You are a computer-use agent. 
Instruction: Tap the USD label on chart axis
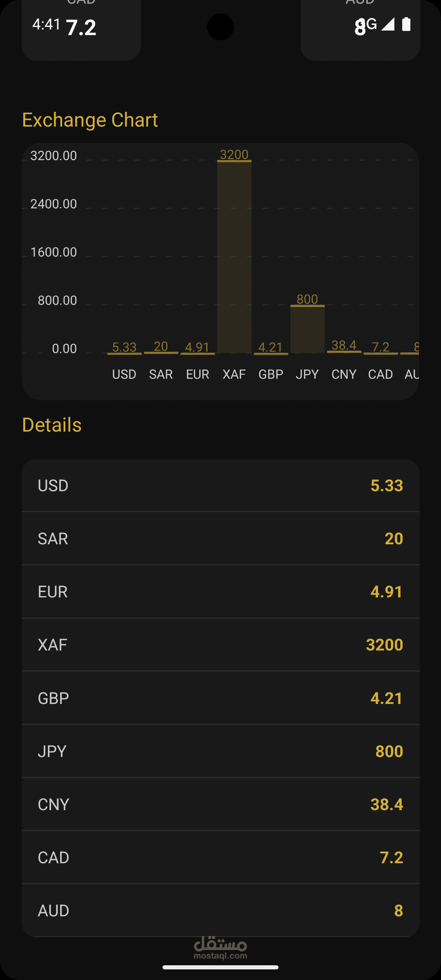tap(124, 374)
